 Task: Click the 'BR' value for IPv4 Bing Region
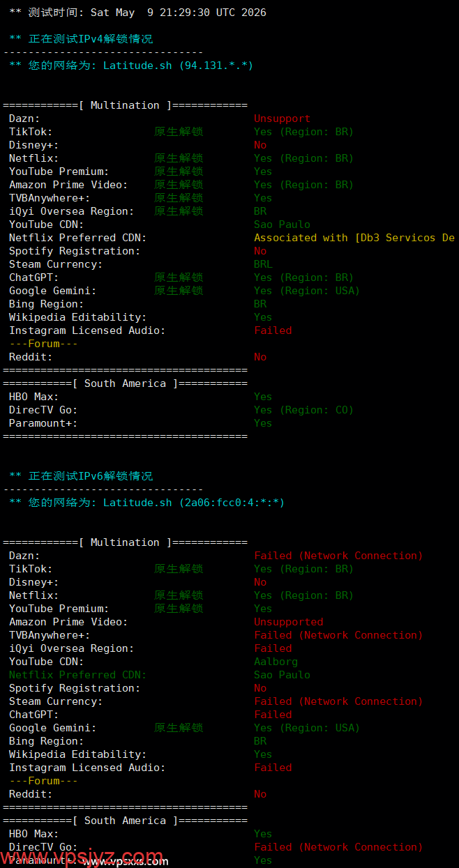pos(260,304)
